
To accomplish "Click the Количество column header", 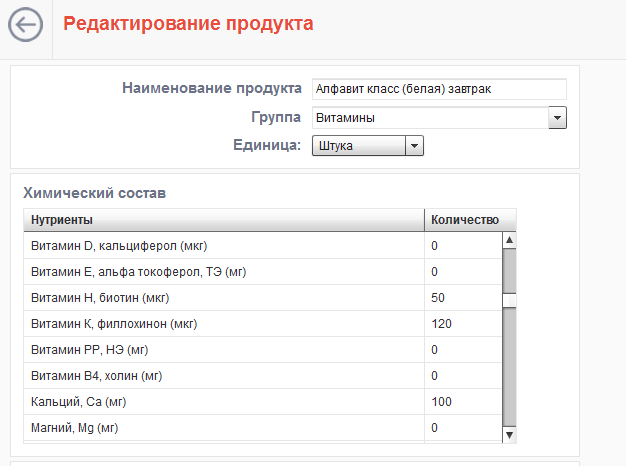I will pos(470,220).
